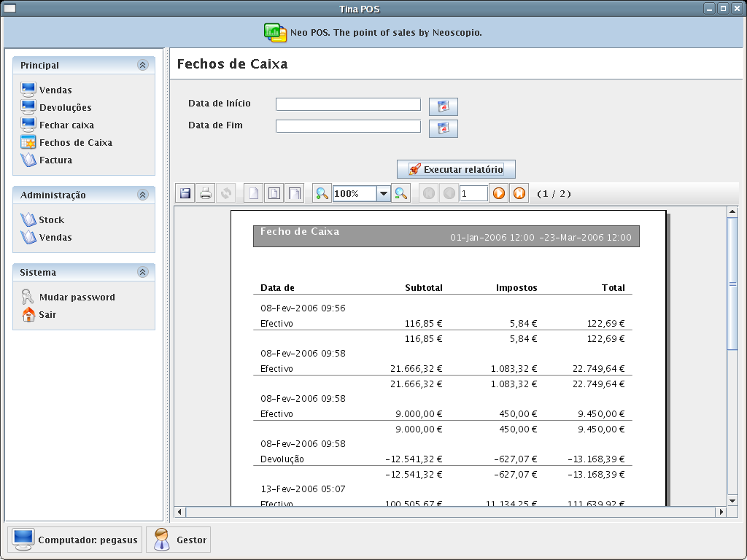Jump to the last report page
This screenshot has height=560, width=747.
(519, 193)
